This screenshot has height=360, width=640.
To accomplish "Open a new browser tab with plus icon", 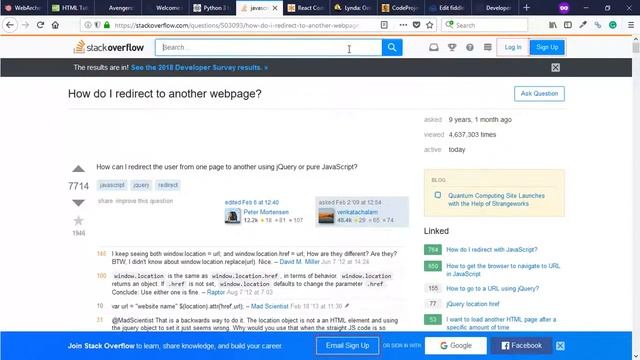I will coord(526,8).
